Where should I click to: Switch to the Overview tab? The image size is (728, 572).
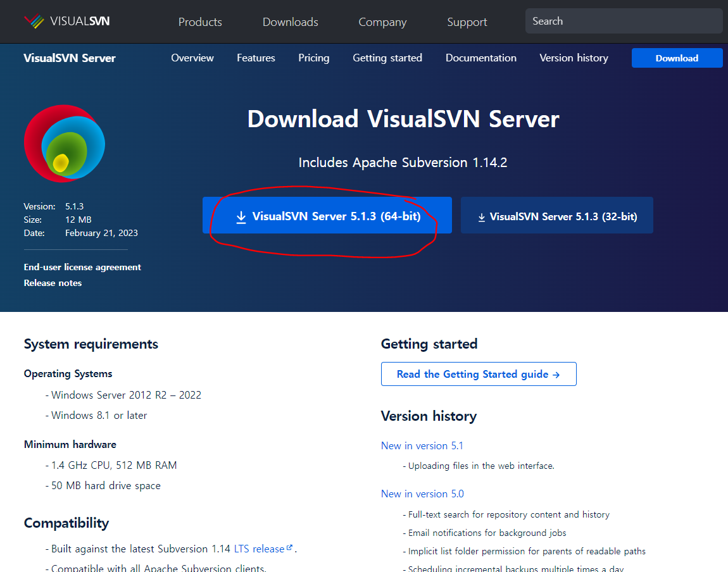[x=192, y=58]
